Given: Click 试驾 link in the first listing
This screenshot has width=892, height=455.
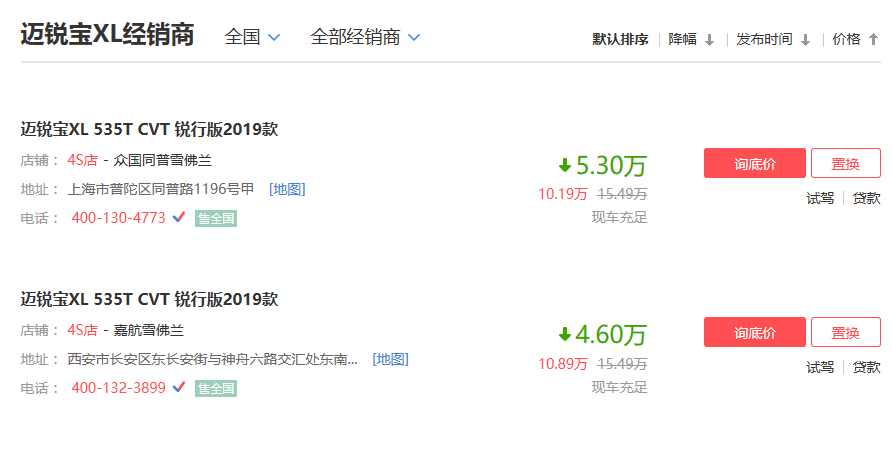Looking at the screenshot, I should pos(820,198).
